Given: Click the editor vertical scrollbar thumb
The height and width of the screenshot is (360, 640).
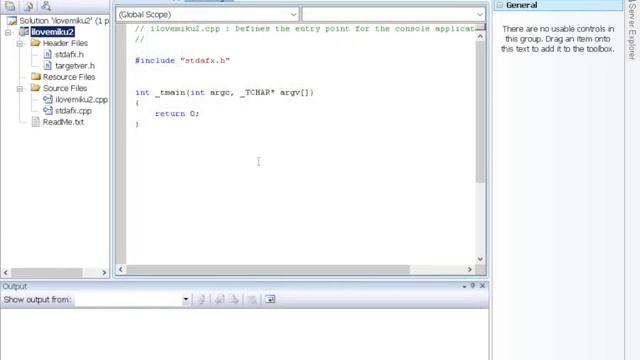Looking at the screenshot, I should click(x=480, y=112).
